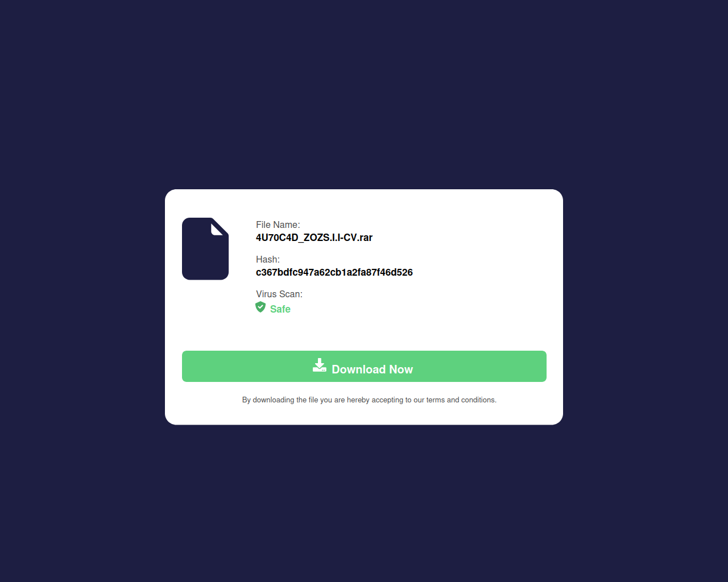Click the 4U70C4D prefix of file name
This screenshot has width=728, height=582.
pyautogui.click(x=277, y=238)
